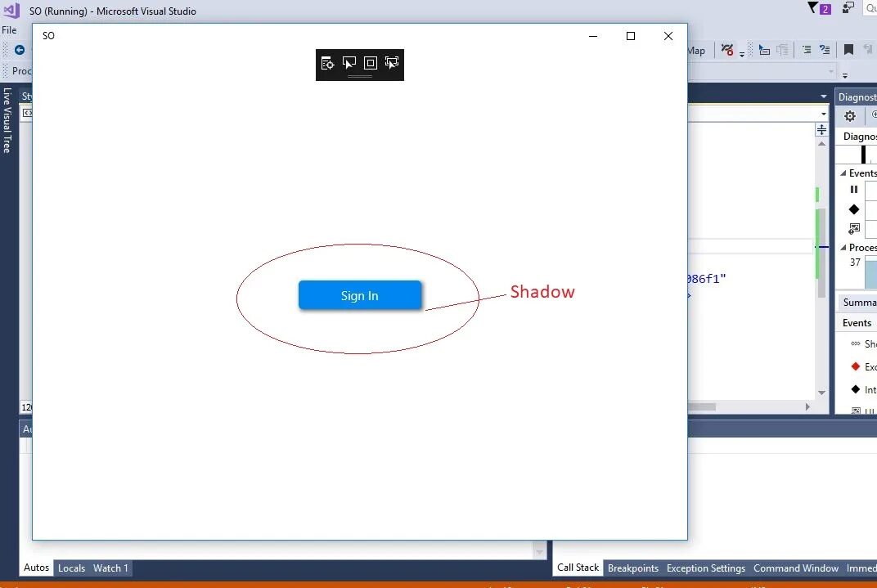The height and width of the screenshot is (588, 877).
Task: Click the editor vertical scrollbar down arrow
Action: pyautogui.click(x=821, y=393)
